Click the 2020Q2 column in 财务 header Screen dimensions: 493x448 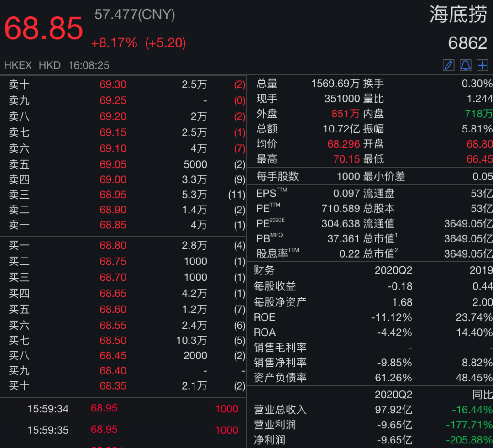[x=393, y=270]
